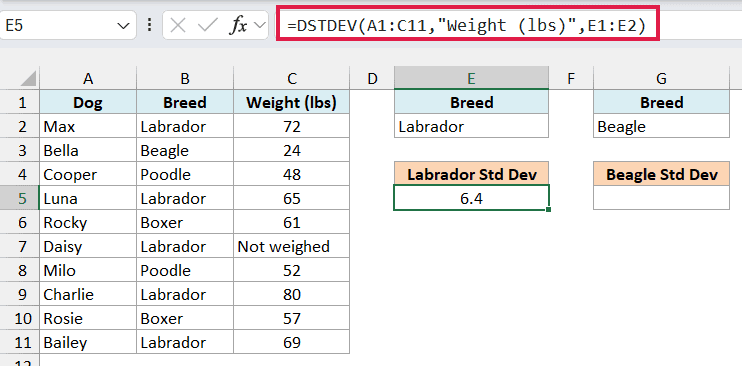Select row 1 header
Screen dimensions: 742x366
pos(20,102)
